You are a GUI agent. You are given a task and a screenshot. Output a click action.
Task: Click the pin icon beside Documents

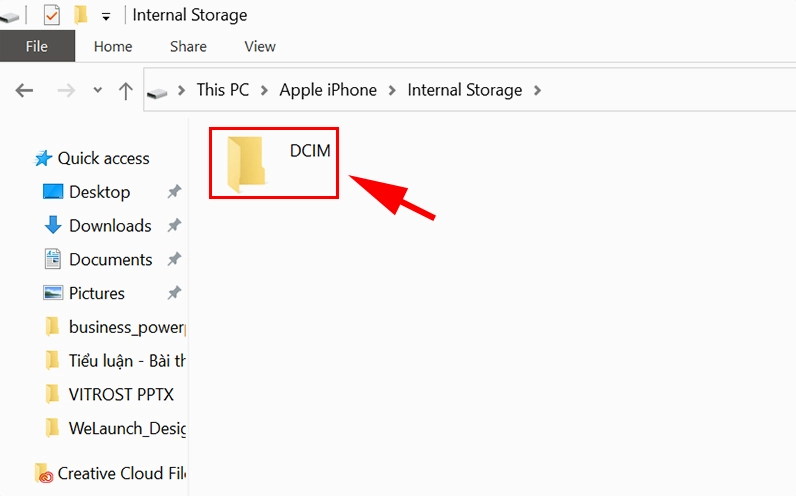pos(174,259)
